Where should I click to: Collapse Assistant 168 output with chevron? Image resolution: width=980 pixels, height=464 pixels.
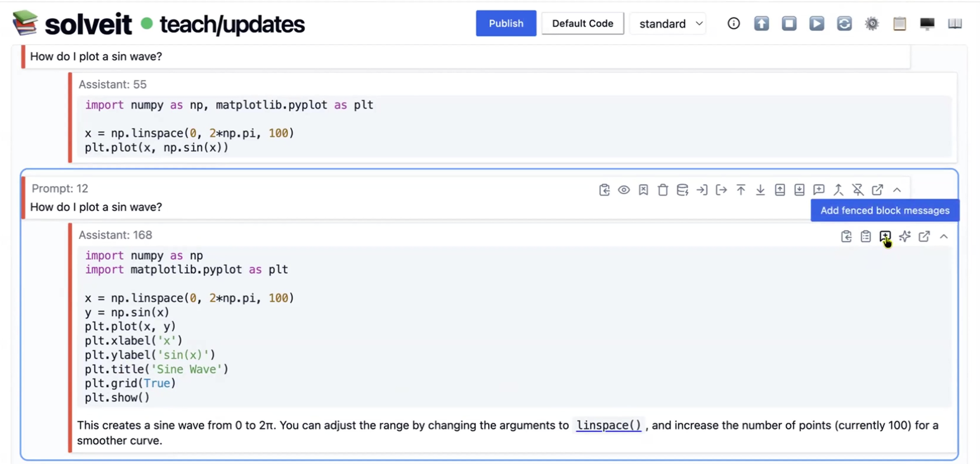coord(943,236)
